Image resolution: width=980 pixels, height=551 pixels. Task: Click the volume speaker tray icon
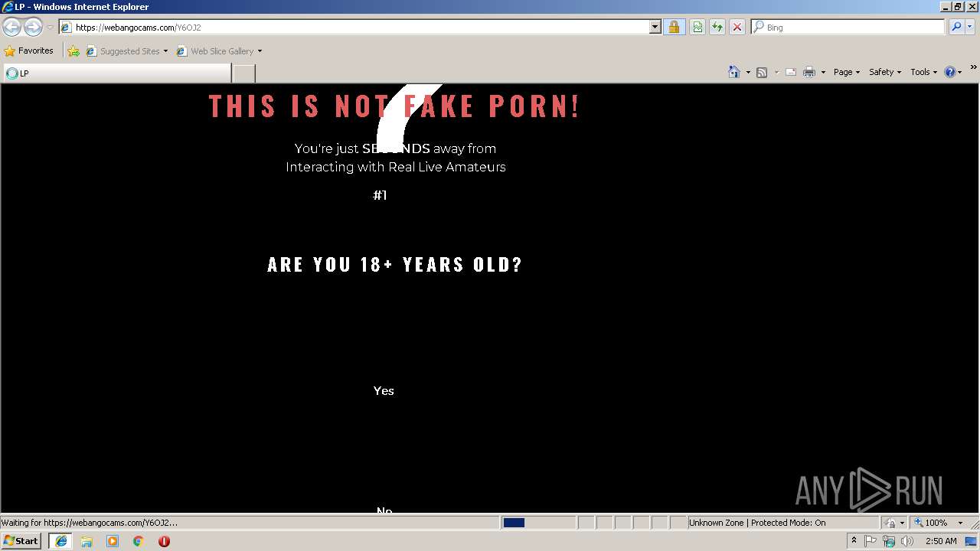[907, 541]
